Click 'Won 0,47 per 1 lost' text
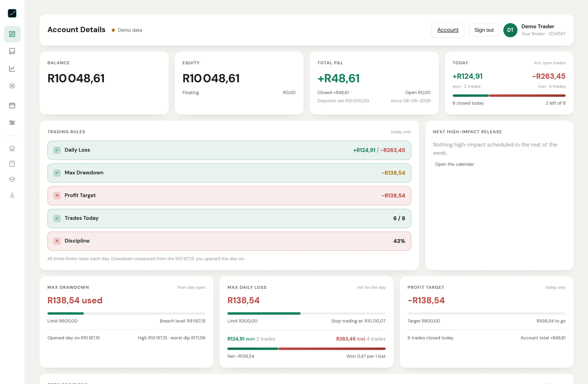The height and width of the screenshot is (384, 588). point(366,356)
